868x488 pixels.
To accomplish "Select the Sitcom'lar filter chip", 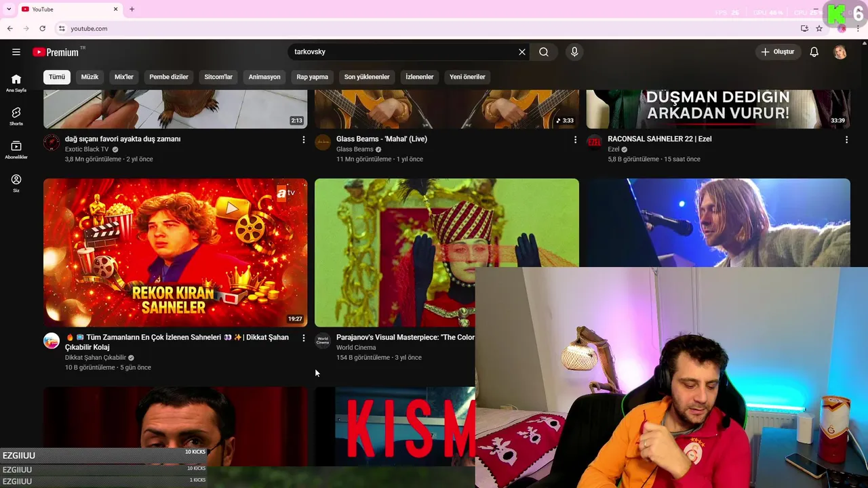I will (x=218, y=77).
